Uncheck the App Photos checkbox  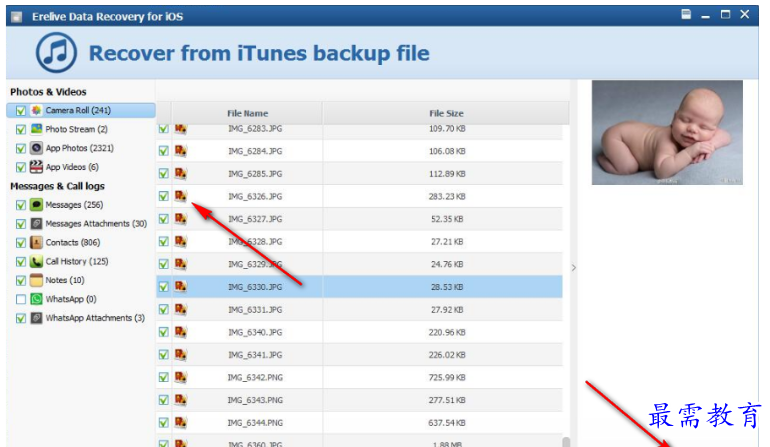click(x=21, y=148)
